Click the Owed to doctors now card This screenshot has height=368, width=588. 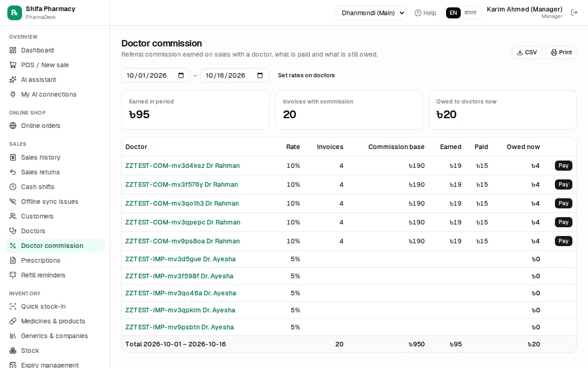pos(503,110)
